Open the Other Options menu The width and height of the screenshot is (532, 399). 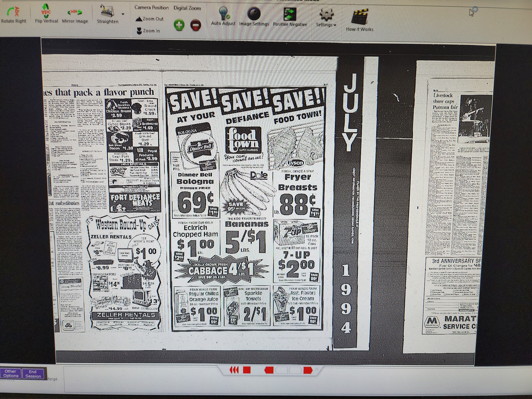[11, 373]
